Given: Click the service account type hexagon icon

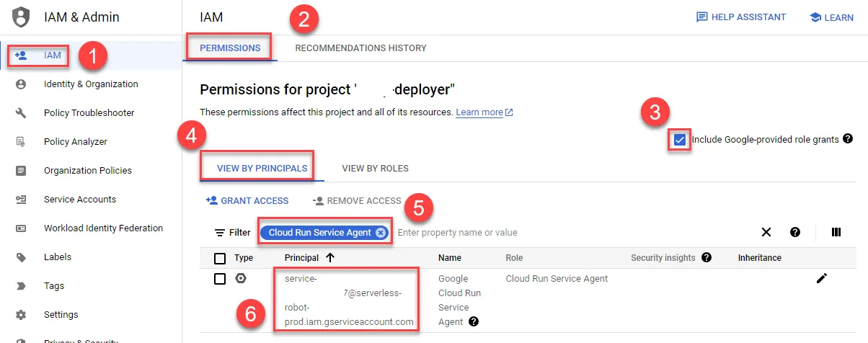Looking at the screenshot, I should click(241, 278).
